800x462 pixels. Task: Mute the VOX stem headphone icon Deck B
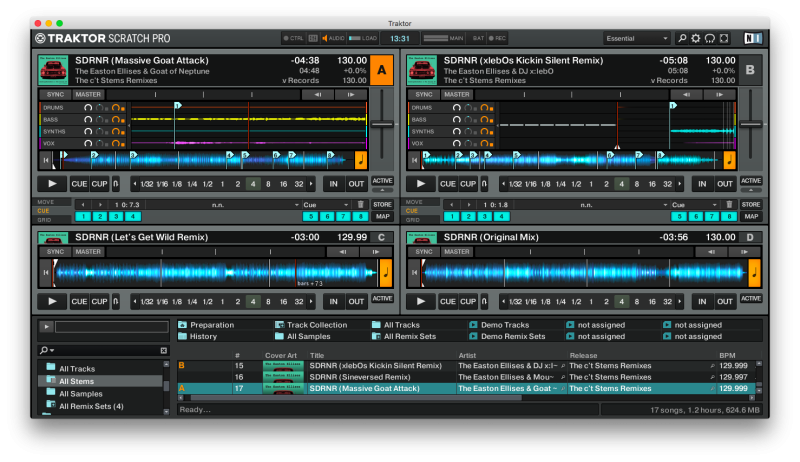(x=456, y=143)
